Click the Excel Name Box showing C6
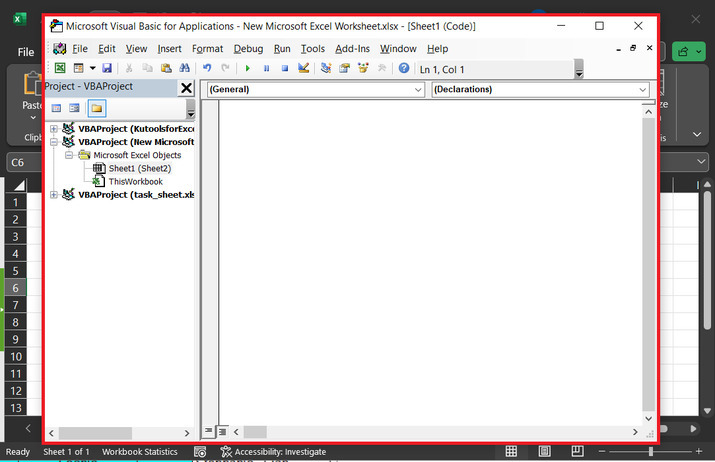715x462 pixels. click(x=24, y=162)
